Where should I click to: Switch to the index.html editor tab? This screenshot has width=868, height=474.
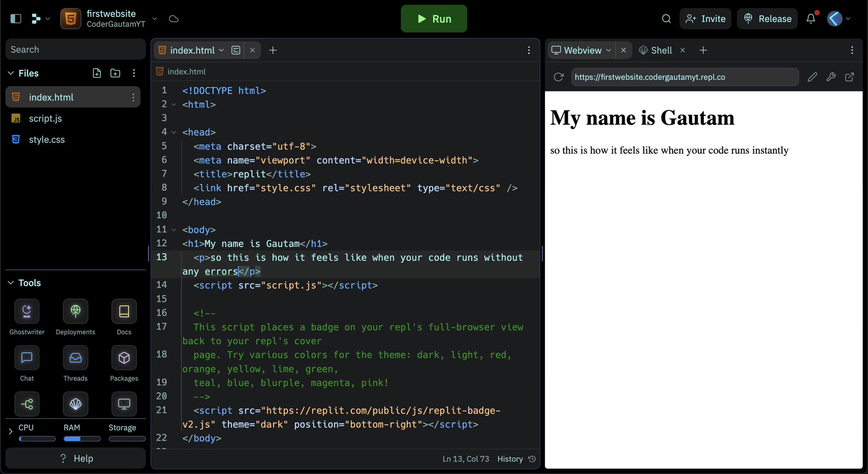[x=192, y=50]
